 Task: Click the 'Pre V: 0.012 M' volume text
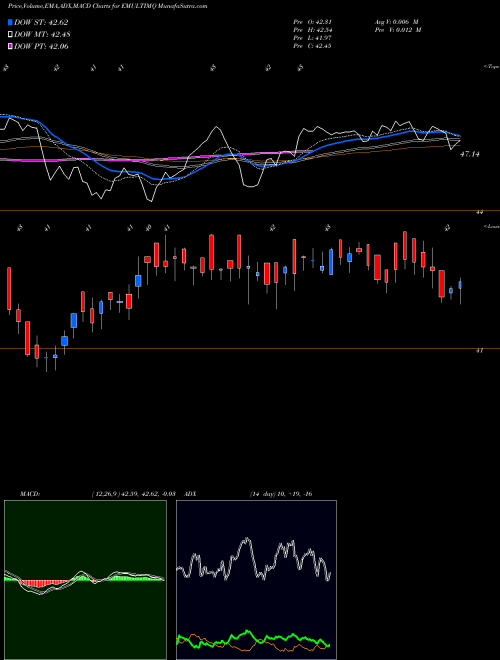click(x=397, y=30)
